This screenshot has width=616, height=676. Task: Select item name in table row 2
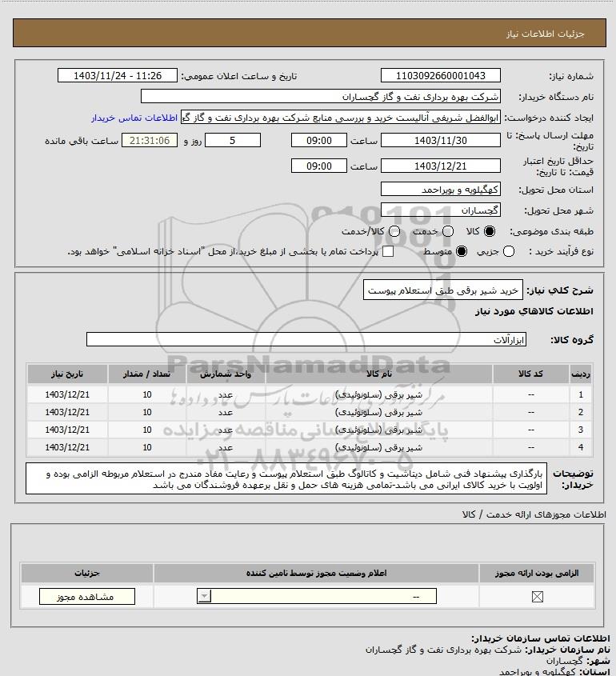click(x=379, y=412)
